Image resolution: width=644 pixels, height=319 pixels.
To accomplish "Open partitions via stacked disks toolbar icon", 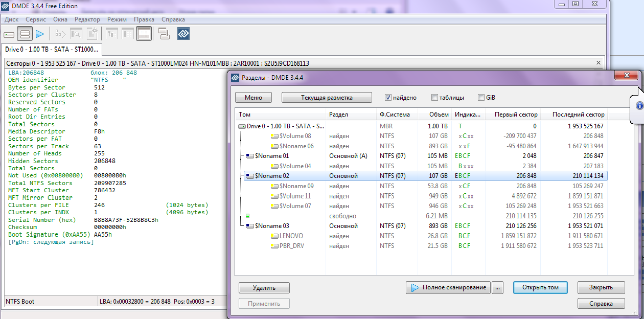I will coord(25,34).
